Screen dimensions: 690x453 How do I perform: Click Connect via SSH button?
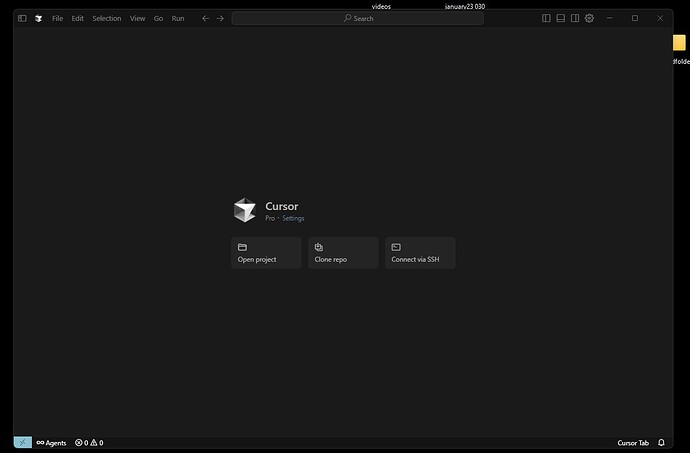pyautogui.click(x=420, y=253)
